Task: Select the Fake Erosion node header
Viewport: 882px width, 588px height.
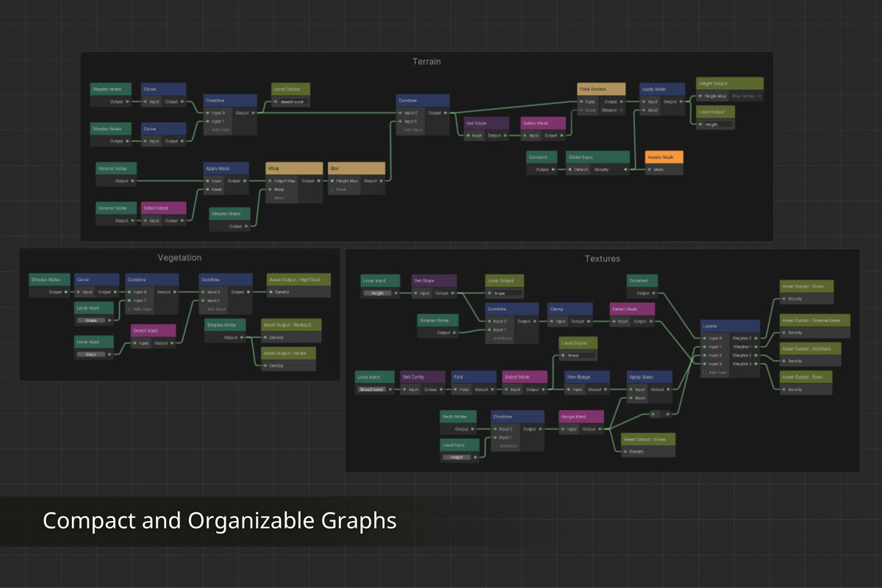Action: (x=601, y=89)
